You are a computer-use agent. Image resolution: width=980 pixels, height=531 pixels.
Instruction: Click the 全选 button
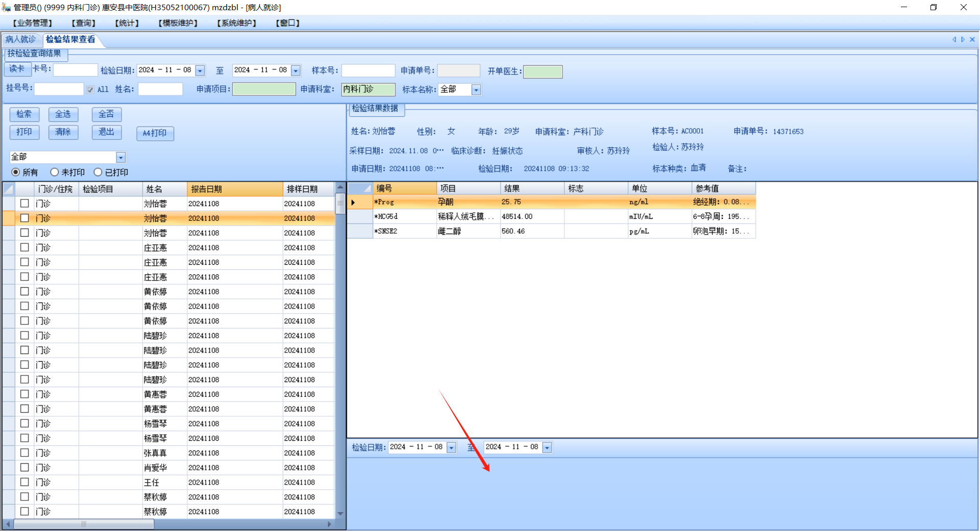[x=63, y=114]
